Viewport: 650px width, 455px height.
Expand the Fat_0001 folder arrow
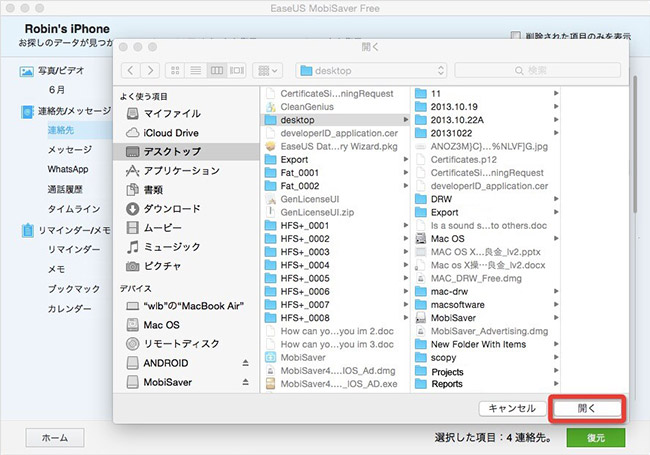405,173
